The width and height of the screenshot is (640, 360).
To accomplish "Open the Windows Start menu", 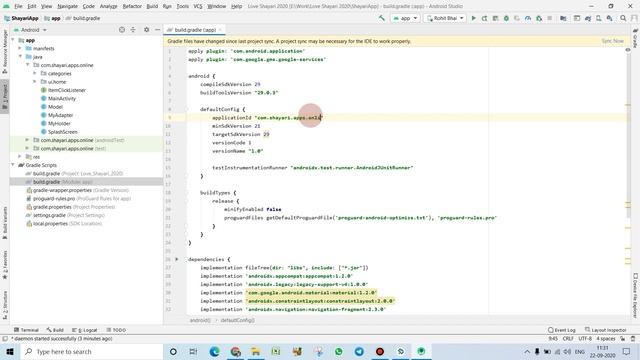I will (x=10, y=351).
